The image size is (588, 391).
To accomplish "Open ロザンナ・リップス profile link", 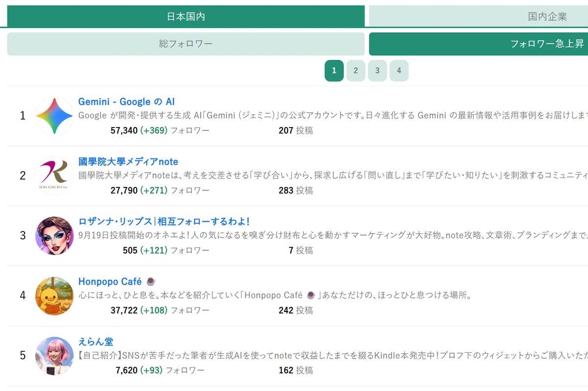I will tap(164, 222).
